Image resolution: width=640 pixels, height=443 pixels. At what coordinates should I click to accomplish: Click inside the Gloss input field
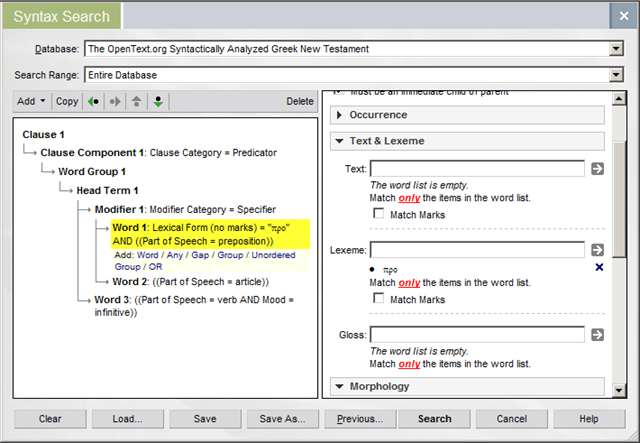476,335
